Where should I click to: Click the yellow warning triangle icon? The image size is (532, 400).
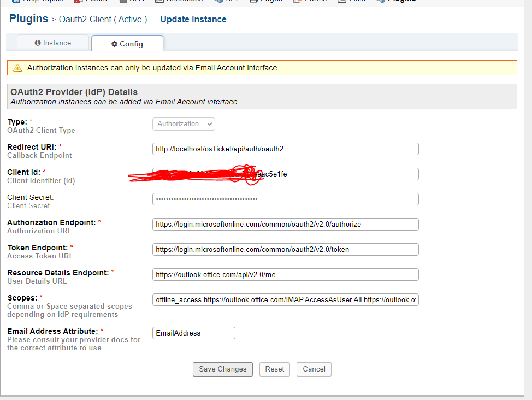click(x=17, y=68)
